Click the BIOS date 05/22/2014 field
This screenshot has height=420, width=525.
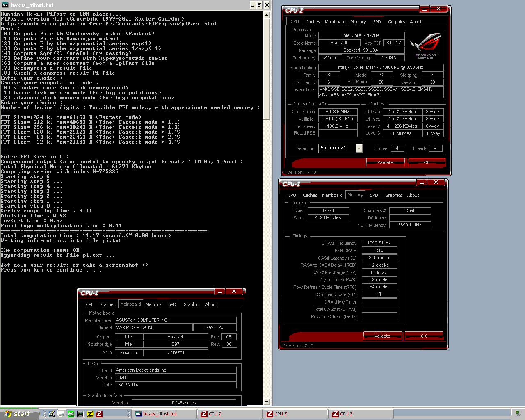click(x=176, y=385)
